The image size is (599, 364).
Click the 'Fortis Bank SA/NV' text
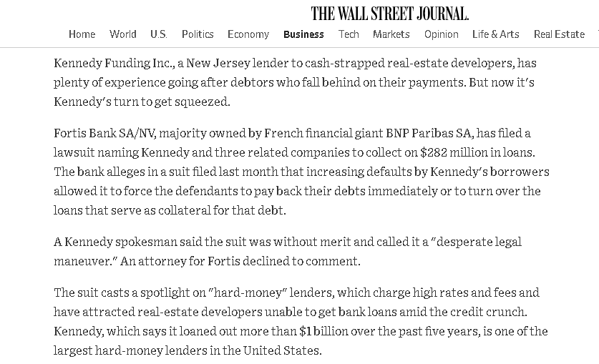104,133
